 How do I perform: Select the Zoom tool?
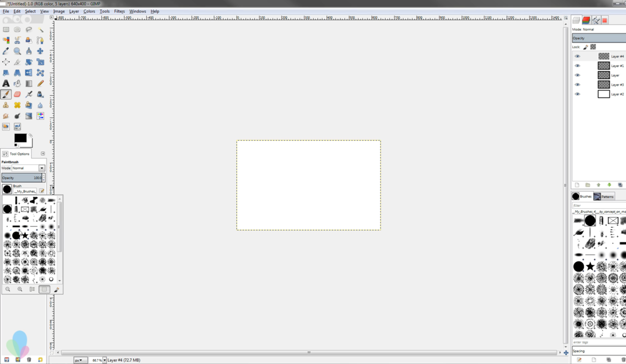pyautogui.click(x=17, y=51)
